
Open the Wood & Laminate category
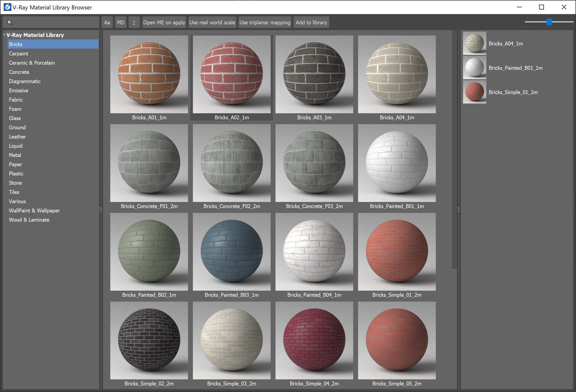[x=29, y=220]
